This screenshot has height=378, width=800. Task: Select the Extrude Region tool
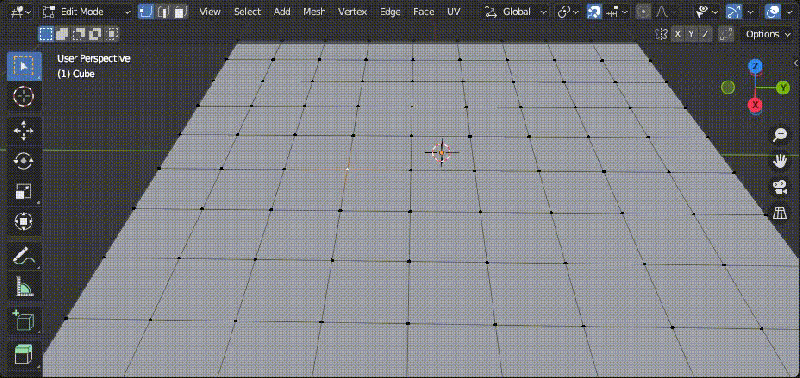click(23, 355)
